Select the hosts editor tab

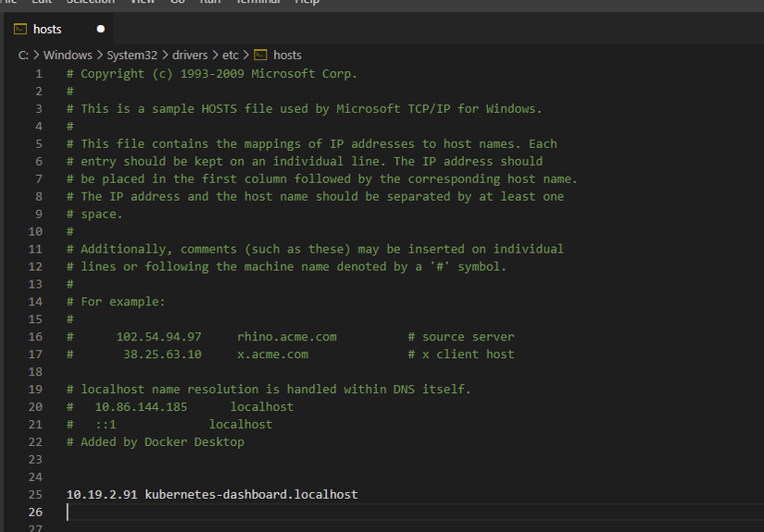[x=48, y=29]
